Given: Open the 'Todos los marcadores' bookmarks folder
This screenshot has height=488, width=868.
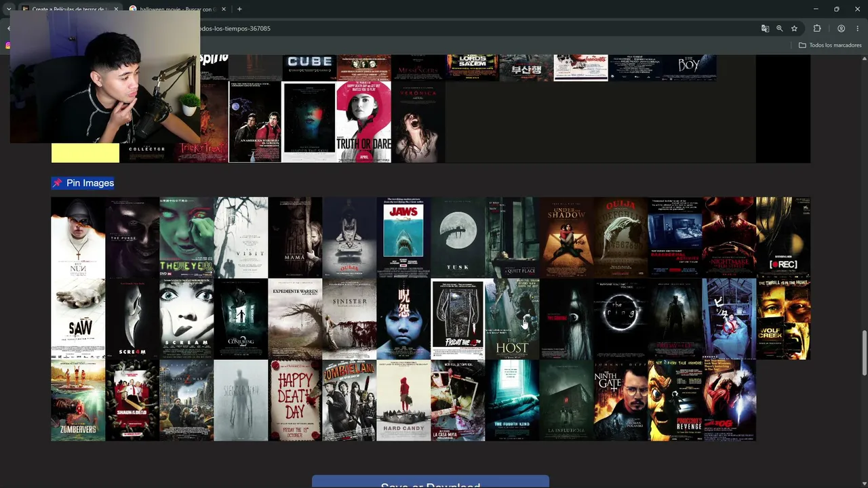Looking at the screenshot, I should (830, 45).
